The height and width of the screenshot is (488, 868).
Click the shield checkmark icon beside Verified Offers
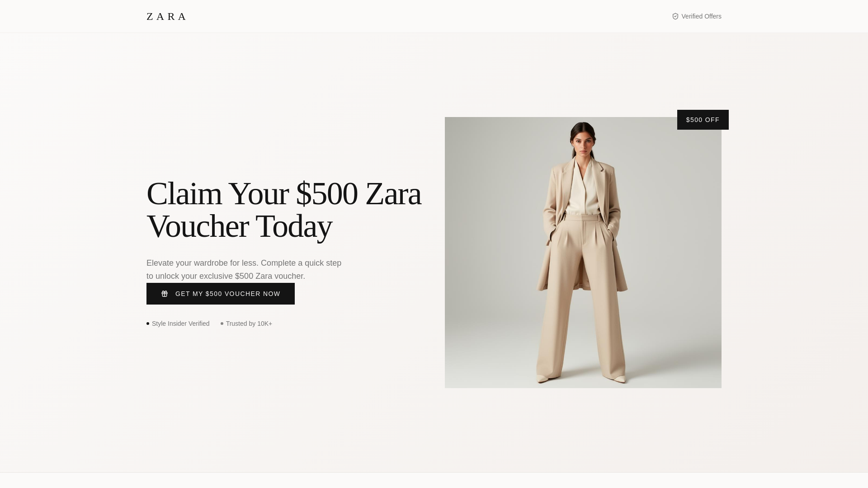point(675,16)
